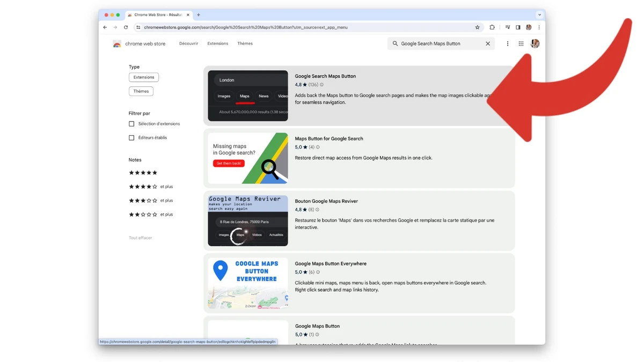Click the search magnifier icon in store search
Image resolution: width=644 pixels, height=362 pixels.
click(396, 44)
